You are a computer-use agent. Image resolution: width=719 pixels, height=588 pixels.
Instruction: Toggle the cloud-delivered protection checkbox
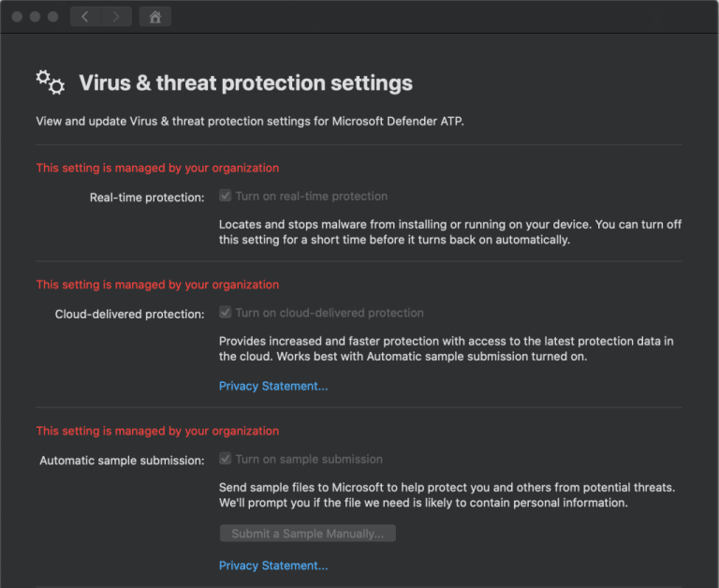click(x=225, y=313)
